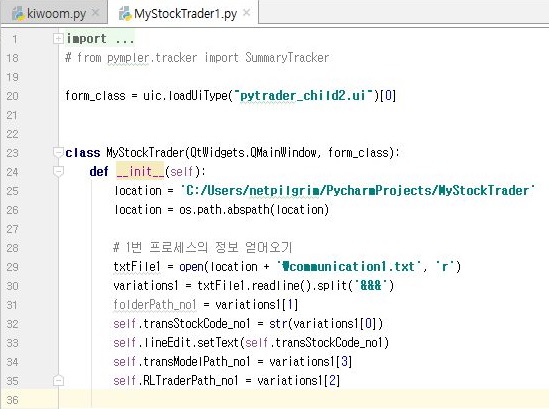The height and width of the screenshot is (409, 549).
Task: Click the folderPath_no1 variable
Action: (x=155, y=305)
